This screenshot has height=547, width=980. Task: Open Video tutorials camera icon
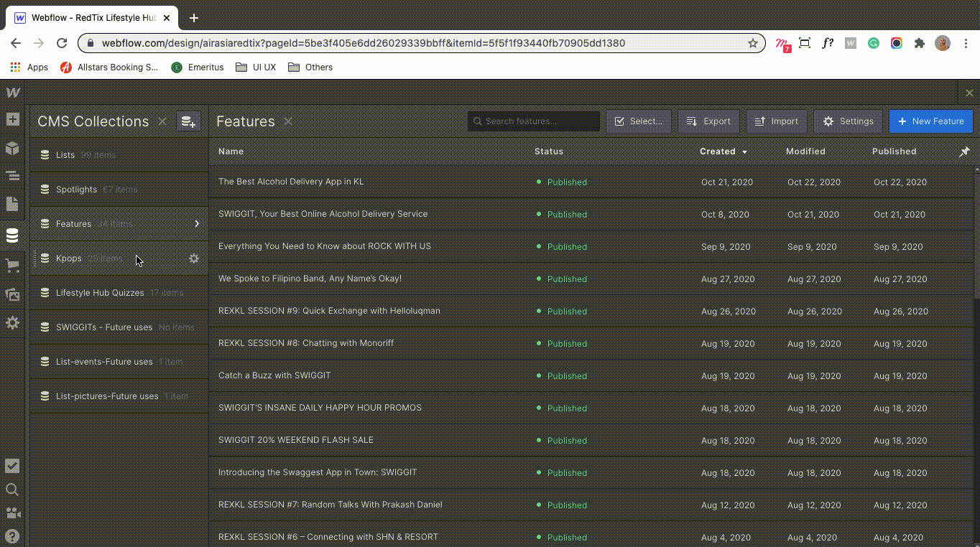tap(12, 513)
